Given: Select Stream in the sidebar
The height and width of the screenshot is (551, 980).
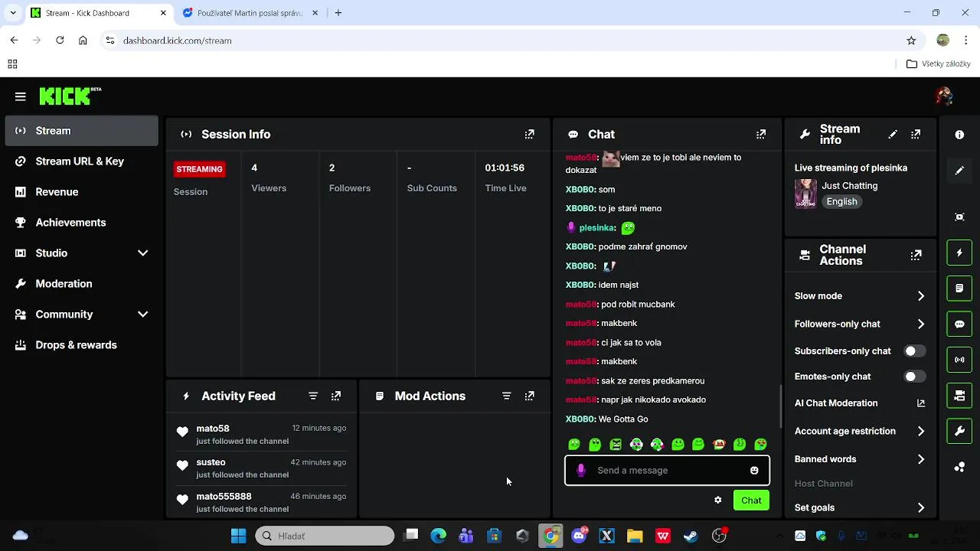Looking at the screenshot, I should pyautogui.click(x=81, y=131).
